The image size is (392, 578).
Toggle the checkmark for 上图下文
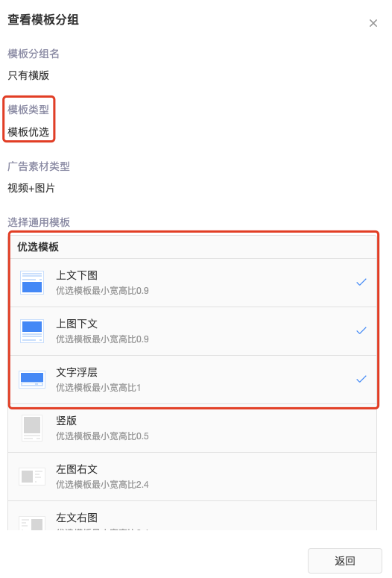click(x=361, y=330)
